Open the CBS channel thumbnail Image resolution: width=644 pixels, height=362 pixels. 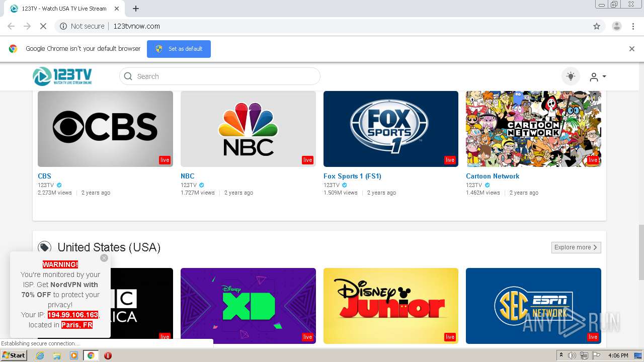pyautogui.click(x=105, y=129)
